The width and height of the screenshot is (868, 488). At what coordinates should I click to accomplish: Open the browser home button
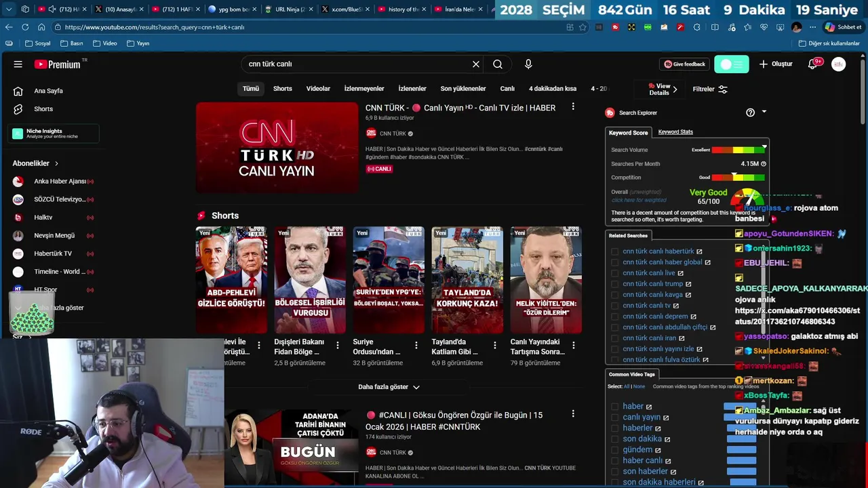[x=41, y=27]
